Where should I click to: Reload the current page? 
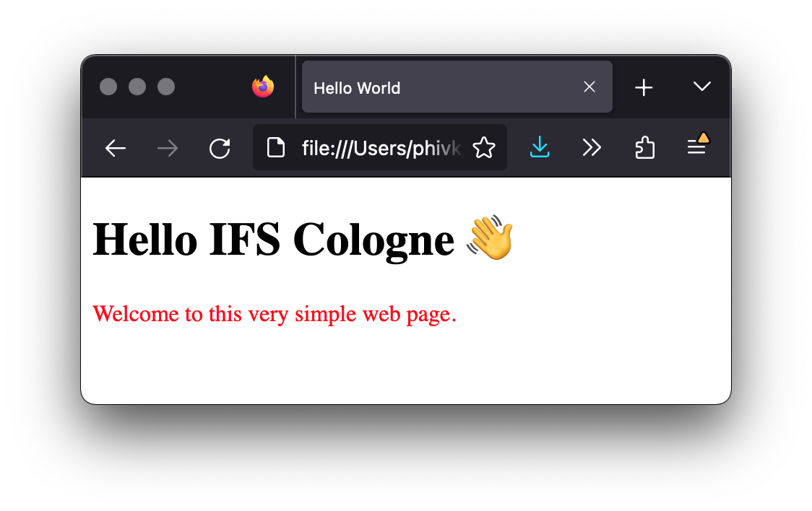point(220,149)
